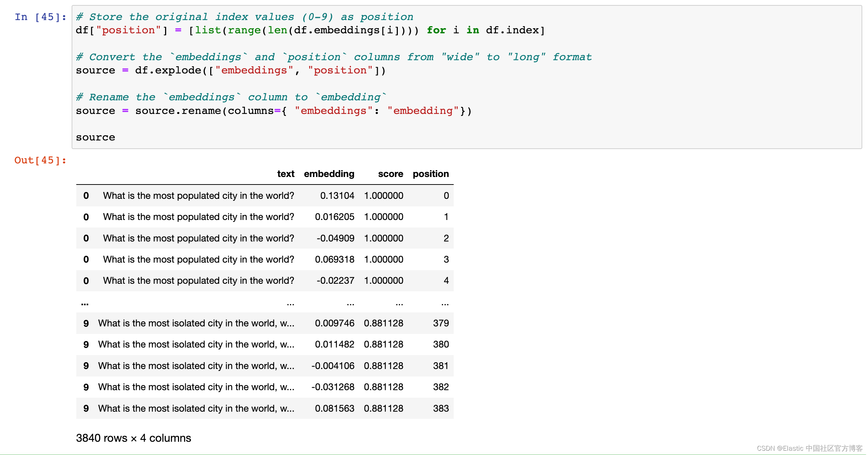Click the 'position' column header
The width and height of the screenshot is (868, 455).
pos(430,174)
